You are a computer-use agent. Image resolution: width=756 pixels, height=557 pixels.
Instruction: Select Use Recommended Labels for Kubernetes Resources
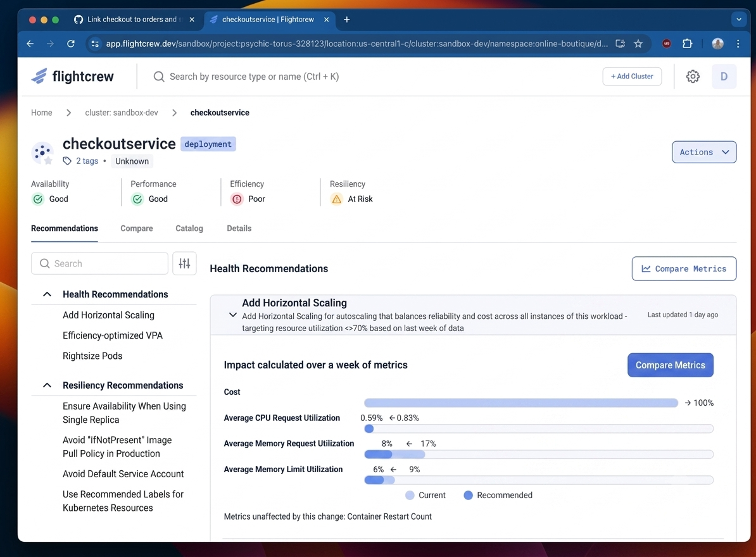pyautogui.click(x=123, y=501)
